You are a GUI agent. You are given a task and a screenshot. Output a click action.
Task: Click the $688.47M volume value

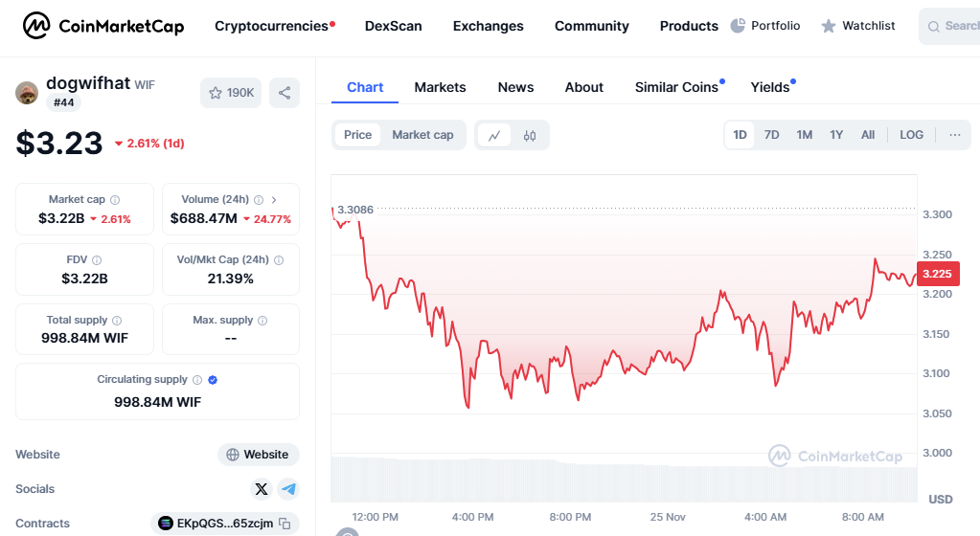click(204, 218)
